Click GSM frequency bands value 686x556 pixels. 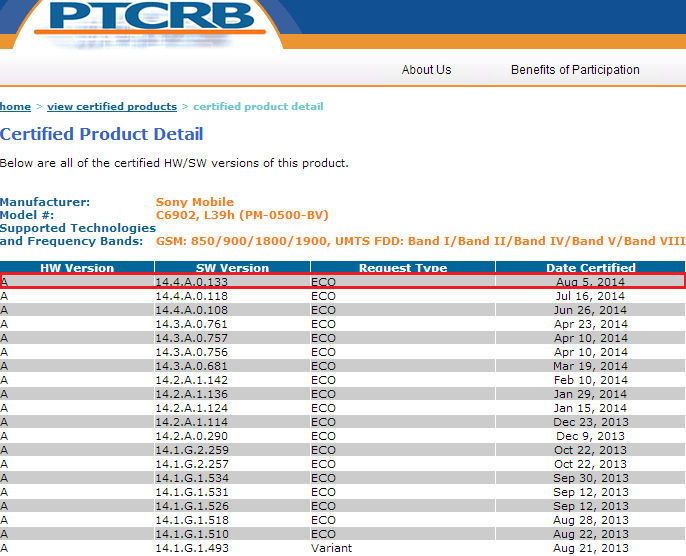coord(420,241)
